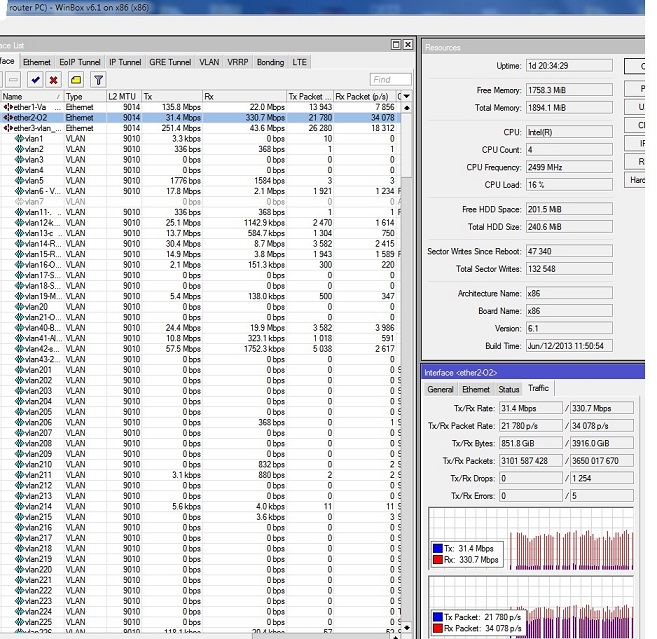Sort by the Name column header

click(32, 96)
